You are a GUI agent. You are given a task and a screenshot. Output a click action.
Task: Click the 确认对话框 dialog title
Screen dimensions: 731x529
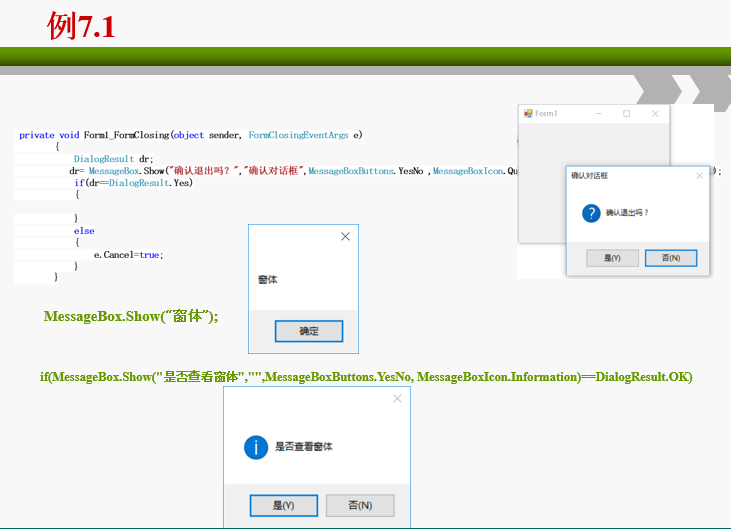589,176
